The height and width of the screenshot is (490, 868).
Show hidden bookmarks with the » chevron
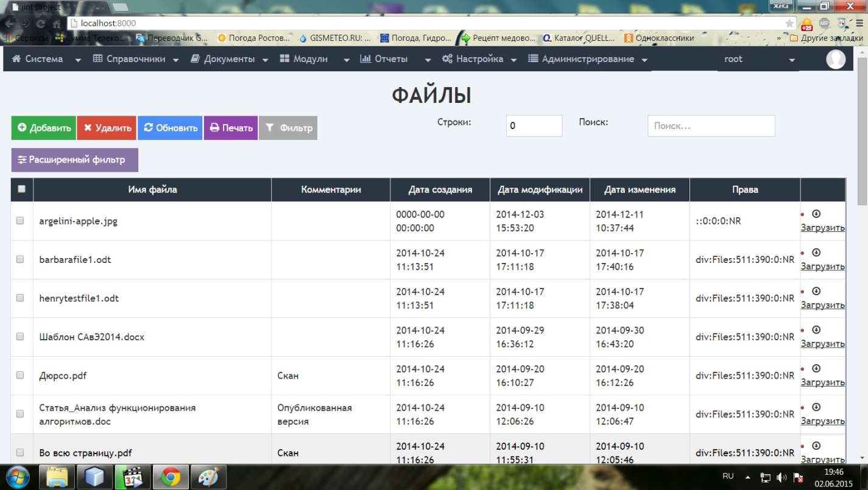778,38
